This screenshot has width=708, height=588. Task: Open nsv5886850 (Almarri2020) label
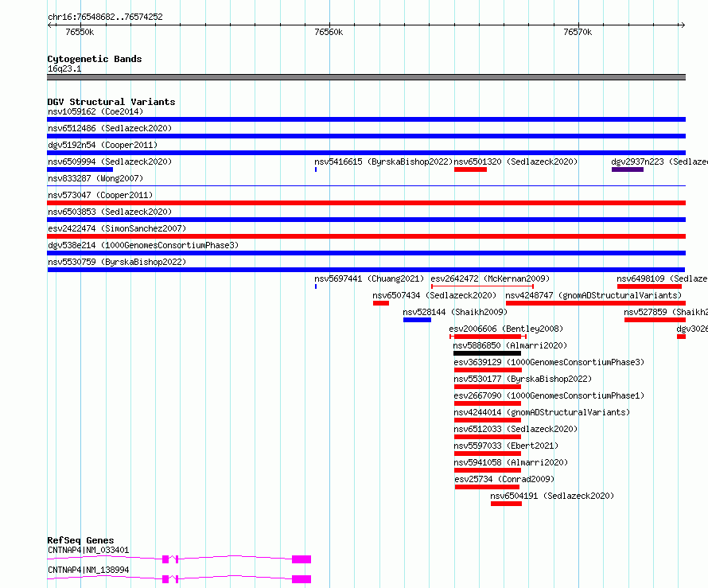click(510, 345)
